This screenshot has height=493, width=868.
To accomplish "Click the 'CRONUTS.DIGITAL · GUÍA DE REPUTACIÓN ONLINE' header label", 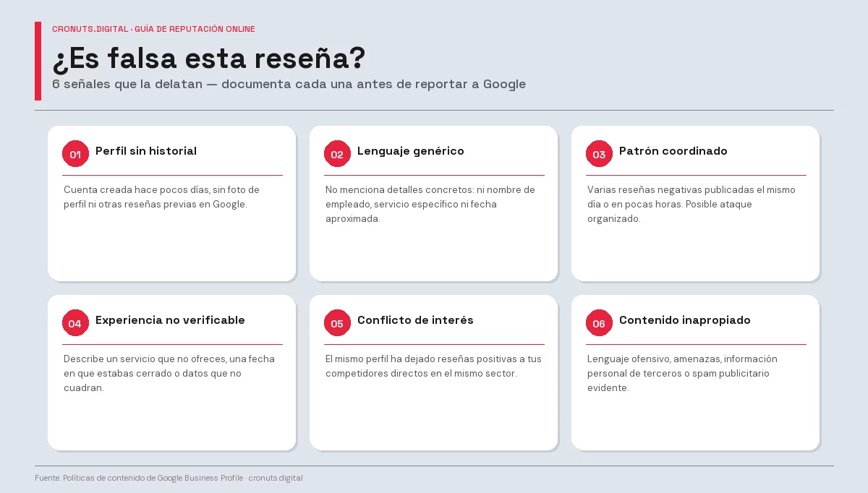I will point(153,29).
